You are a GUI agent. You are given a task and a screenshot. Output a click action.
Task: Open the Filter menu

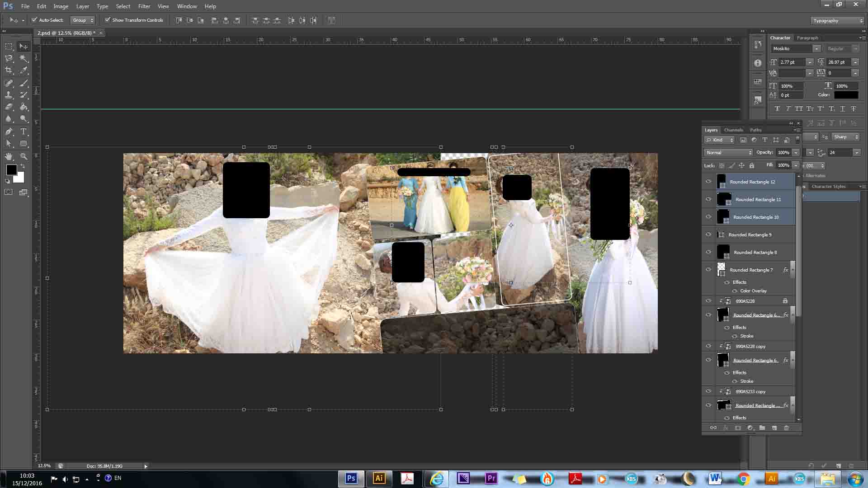click(x=144, y=6)
